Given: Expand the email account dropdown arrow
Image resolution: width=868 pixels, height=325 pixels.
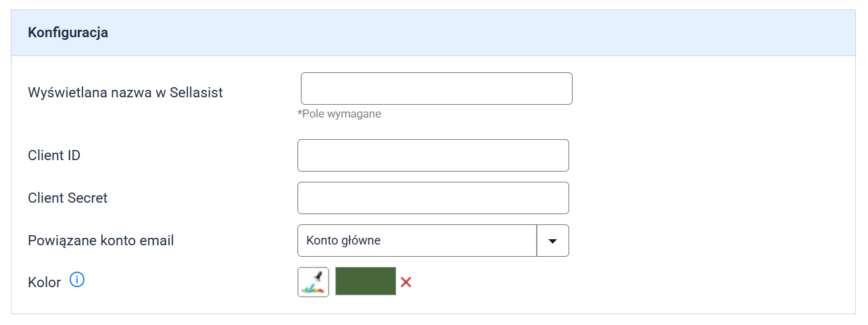Looking at the screenshot, I should [x=552, y=241].
